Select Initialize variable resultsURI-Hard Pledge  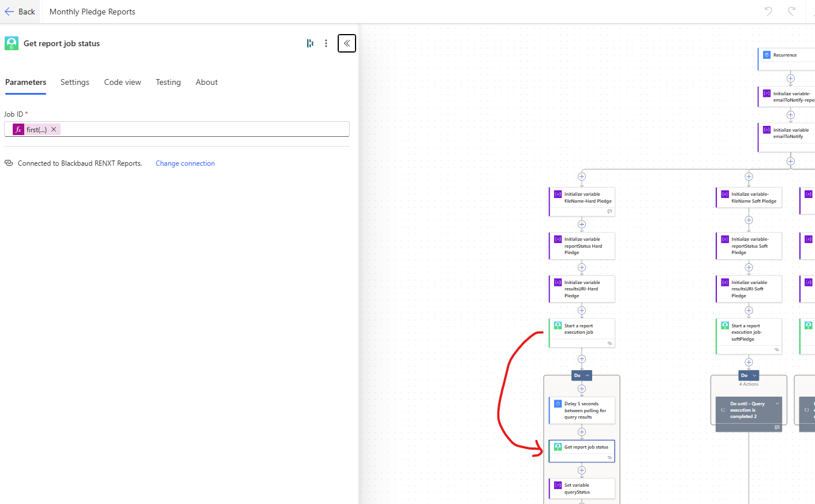coord(582,289)
